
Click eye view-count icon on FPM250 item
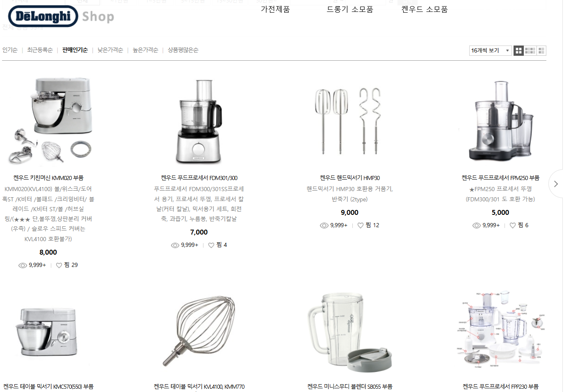[x=477, y=225]
